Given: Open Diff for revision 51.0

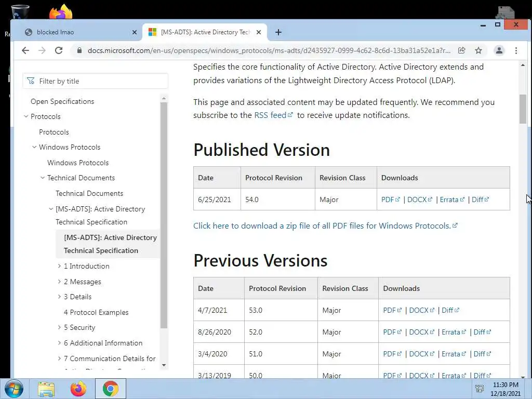Looking at the screenshot, I should [x=482, y=354].
